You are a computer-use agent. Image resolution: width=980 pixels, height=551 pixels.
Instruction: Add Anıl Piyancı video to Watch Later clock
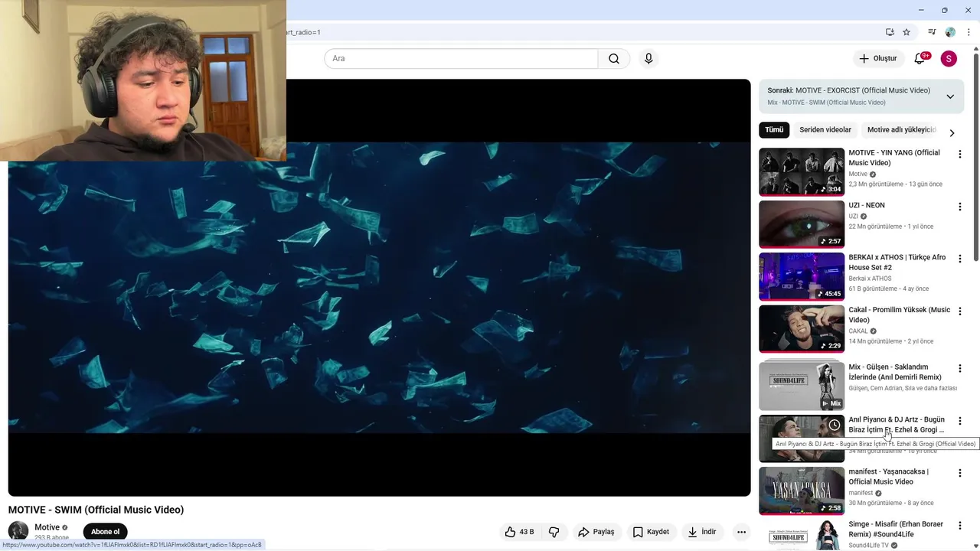point(834,425)
